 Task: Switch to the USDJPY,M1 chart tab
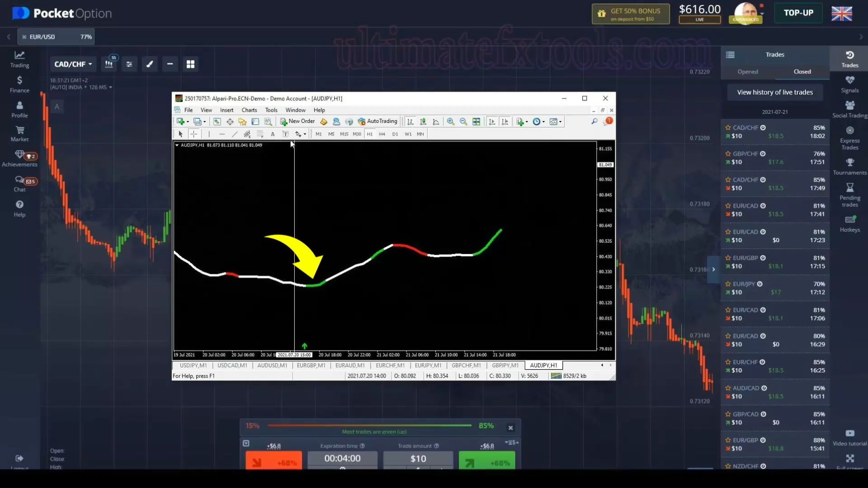(193, 366)
